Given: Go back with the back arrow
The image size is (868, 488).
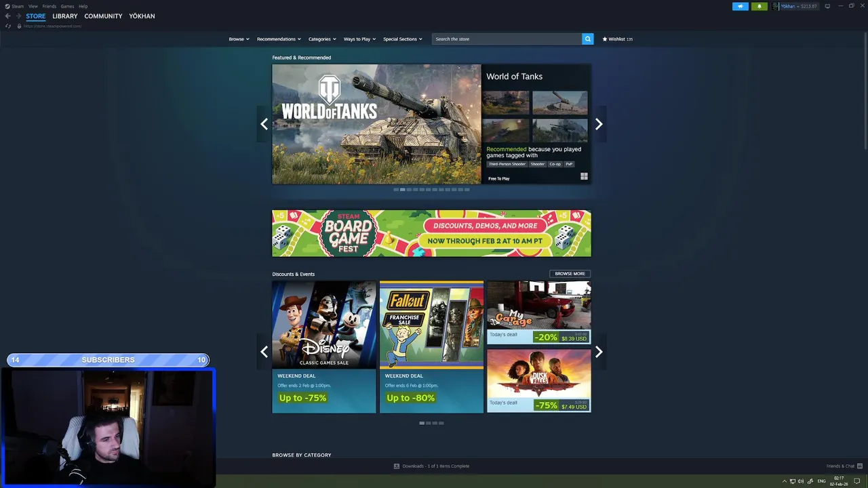Looking at the screenshot, I should point(7,16).
